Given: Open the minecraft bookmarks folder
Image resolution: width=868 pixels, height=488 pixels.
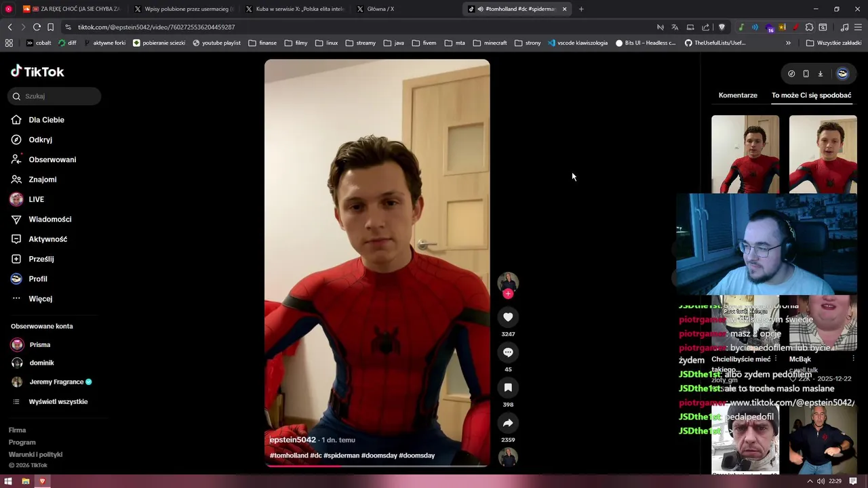Looking at the screenshot, I should click(x=490, y=43).
